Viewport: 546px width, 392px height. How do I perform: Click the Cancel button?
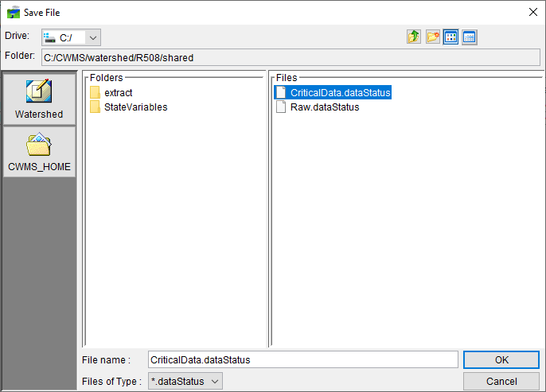501,381
